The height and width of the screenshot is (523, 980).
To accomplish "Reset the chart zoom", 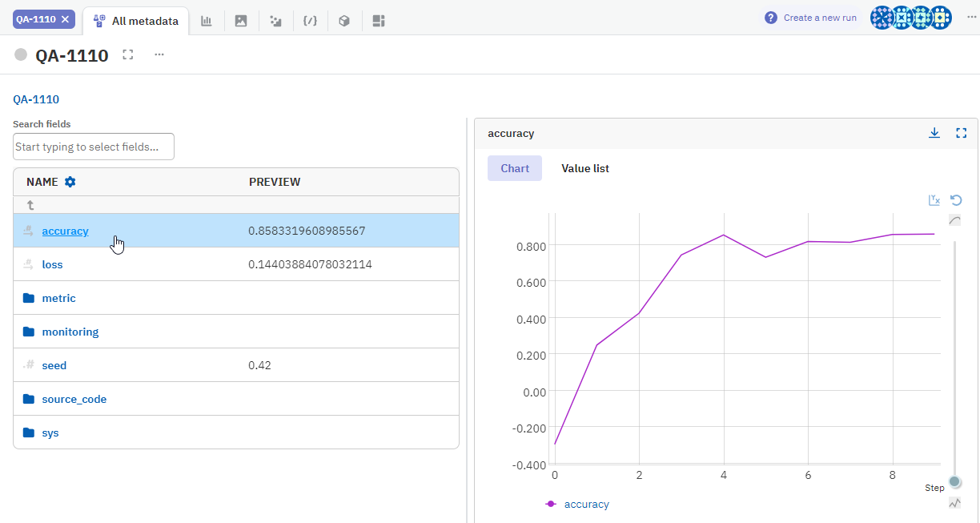I will click(x=955, y=200).
